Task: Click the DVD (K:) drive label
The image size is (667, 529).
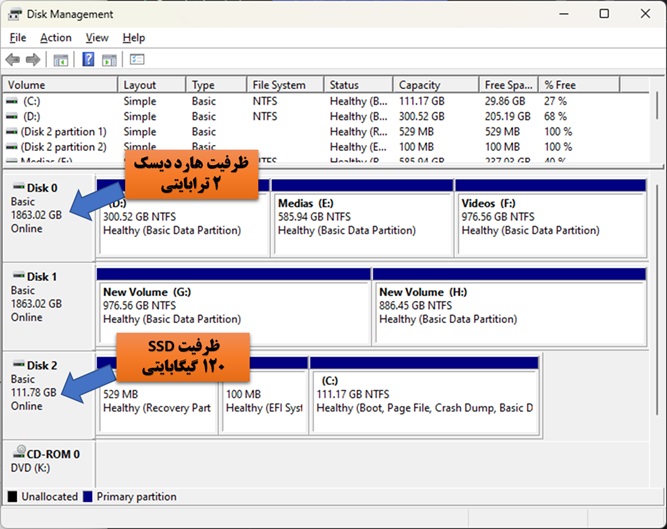Action: click(30, 468)
